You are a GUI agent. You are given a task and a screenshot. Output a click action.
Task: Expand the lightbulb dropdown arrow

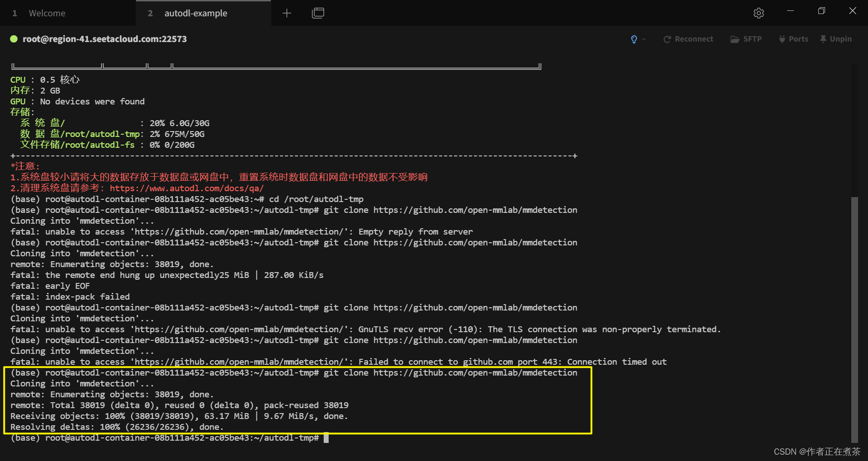[x=644, y=39]
